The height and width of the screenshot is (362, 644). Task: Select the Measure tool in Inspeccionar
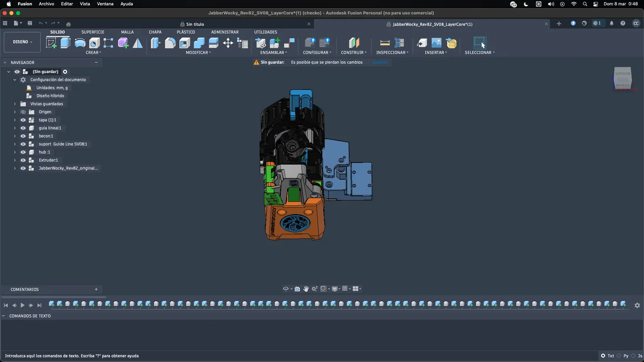(385, 43)
